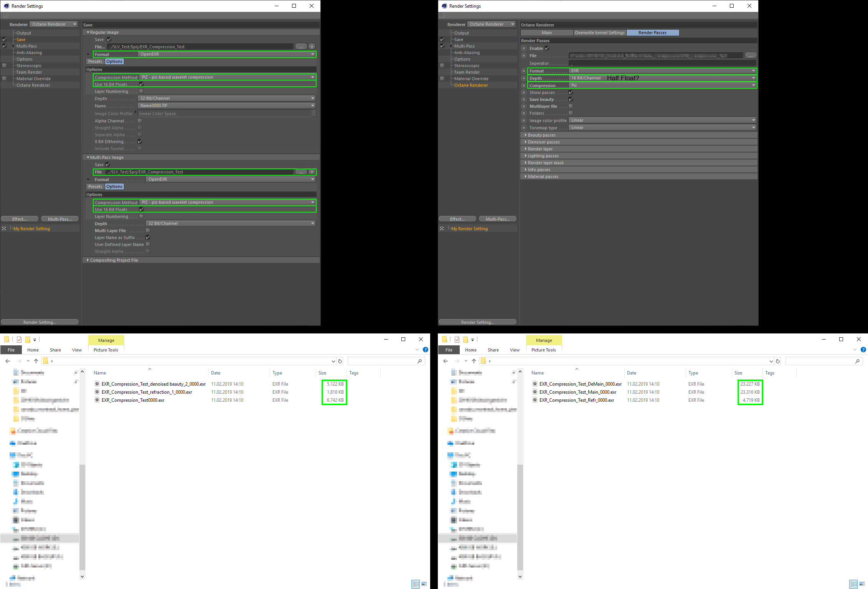Switch to large thumbnails view in left Explorer
The width and height of the screenshot is (868, 589).
coord(424,584)
